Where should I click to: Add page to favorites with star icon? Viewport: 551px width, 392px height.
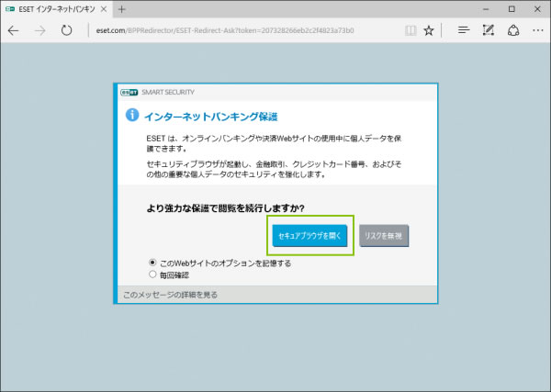[428, 30]
